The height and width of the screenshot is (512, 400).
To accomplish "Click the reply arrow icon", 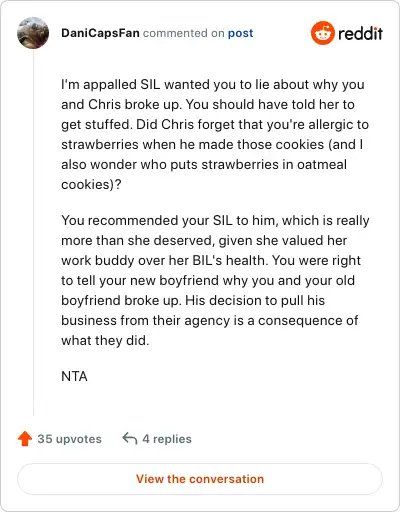I will click(130, 439).
